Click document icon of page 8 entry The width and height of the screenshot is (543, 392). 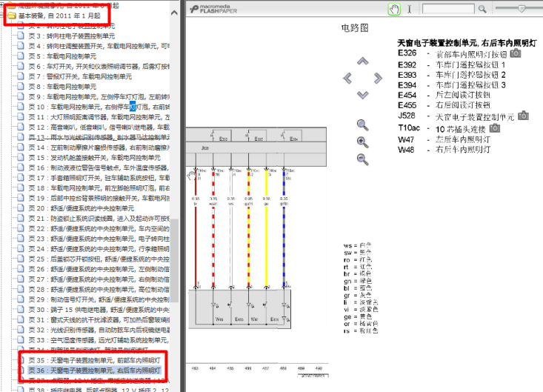point(21,86)
